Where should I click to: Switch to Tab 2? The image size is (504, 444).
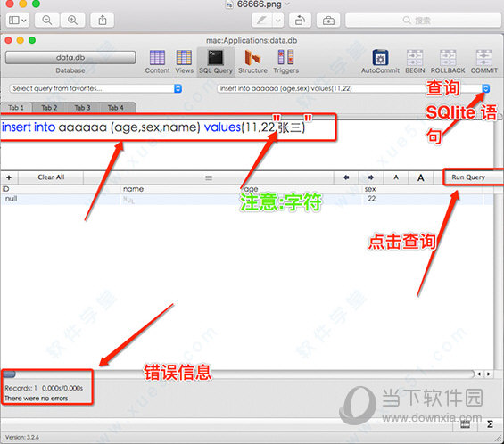pyautogui.click(x=49, y=108)
